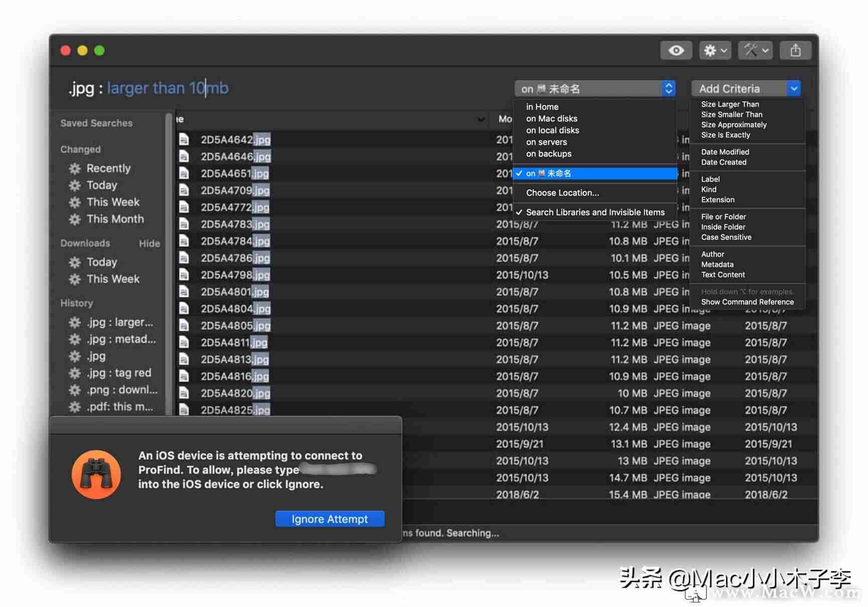Add 'Size Smaller Than' criterion
The image size is (868, 607).
[x=732, y=114]
